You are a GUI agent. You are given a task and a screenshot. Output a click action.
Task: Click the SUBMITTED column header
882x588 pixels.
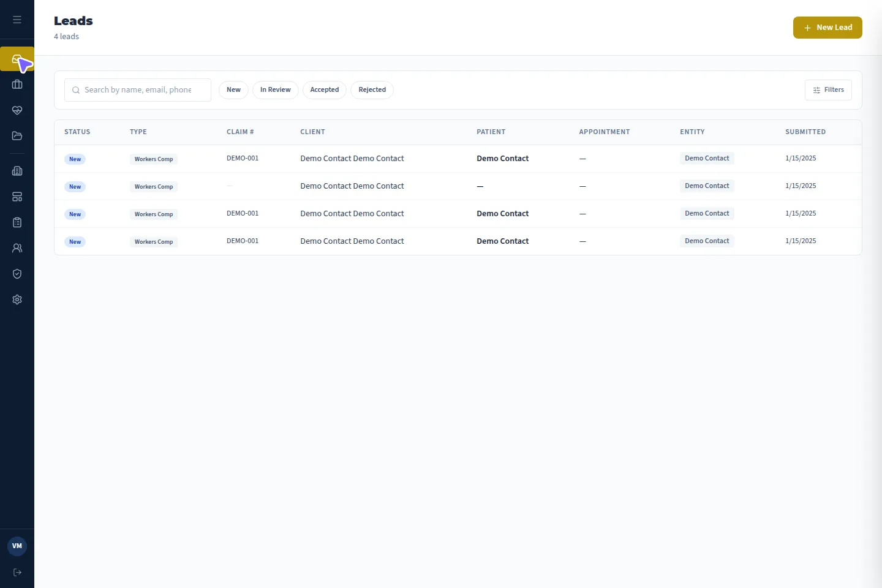805,132
